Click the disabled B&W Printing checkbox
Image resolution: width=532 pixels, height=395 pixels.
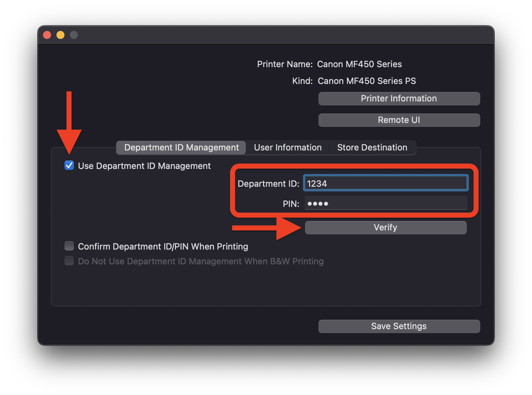(x=69, y=261)
